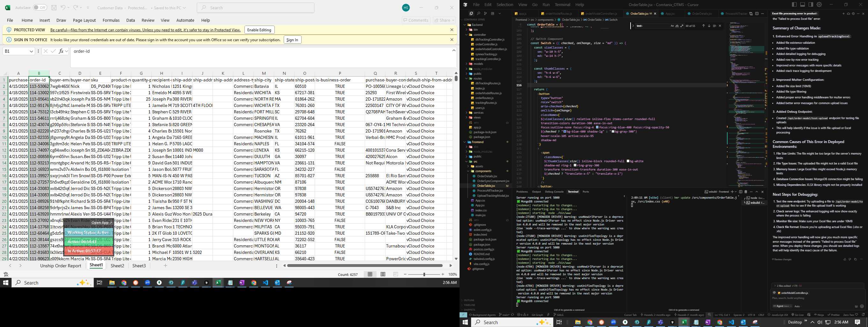Click the Cursor chat input field

(x=818, y=298)
